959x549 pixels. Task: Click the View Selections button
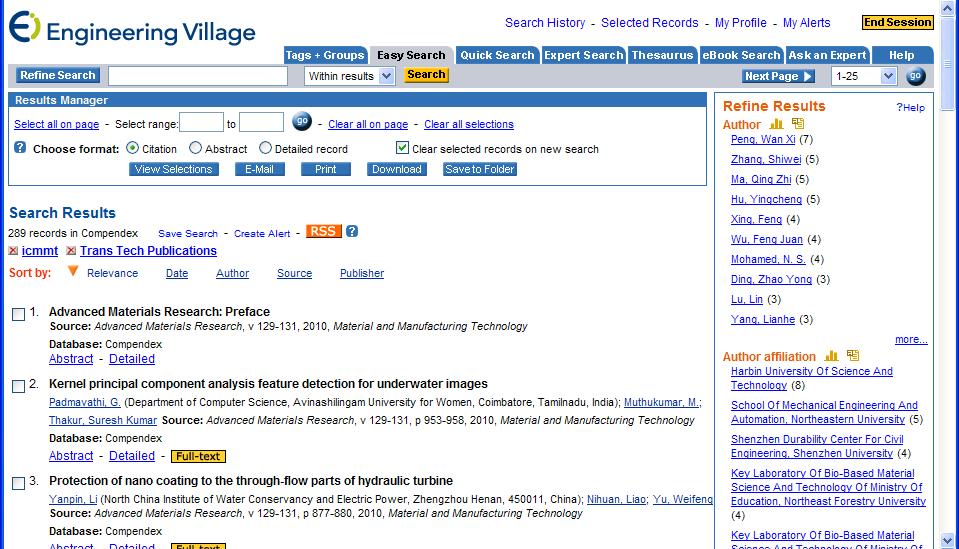[x=174, y=169]
